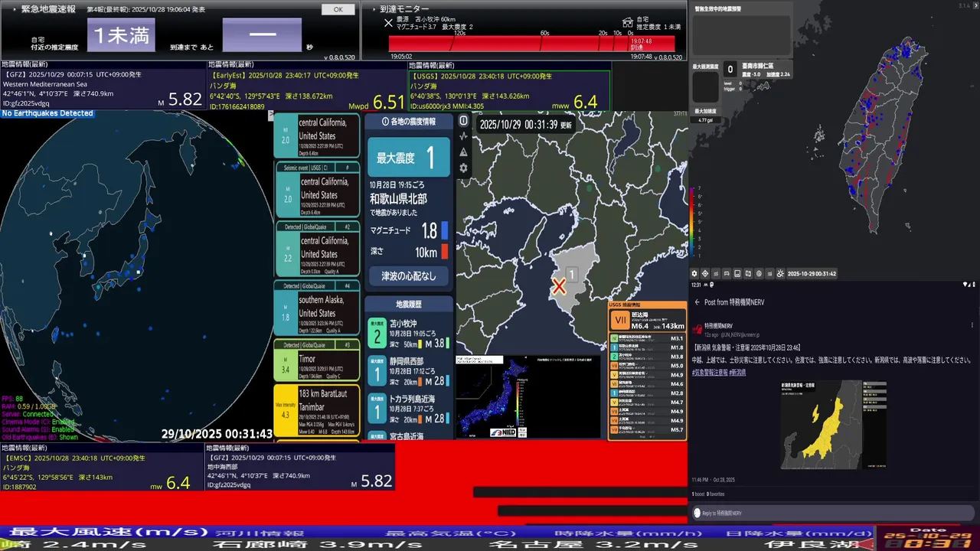Click the 最大震度 1 summary card
980x551 pixels.
pyautogui.click(x=409, y=158)
